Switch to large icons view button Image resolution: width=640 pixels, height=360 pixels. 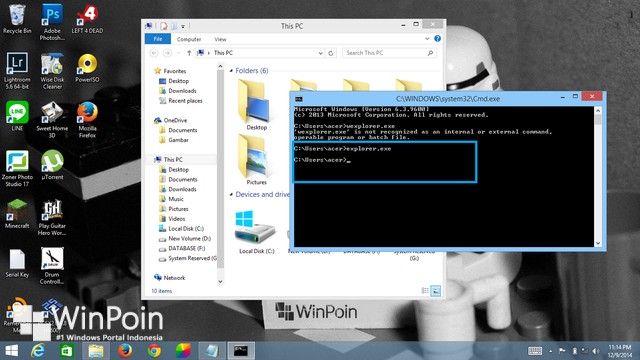(x=436, y=291)
